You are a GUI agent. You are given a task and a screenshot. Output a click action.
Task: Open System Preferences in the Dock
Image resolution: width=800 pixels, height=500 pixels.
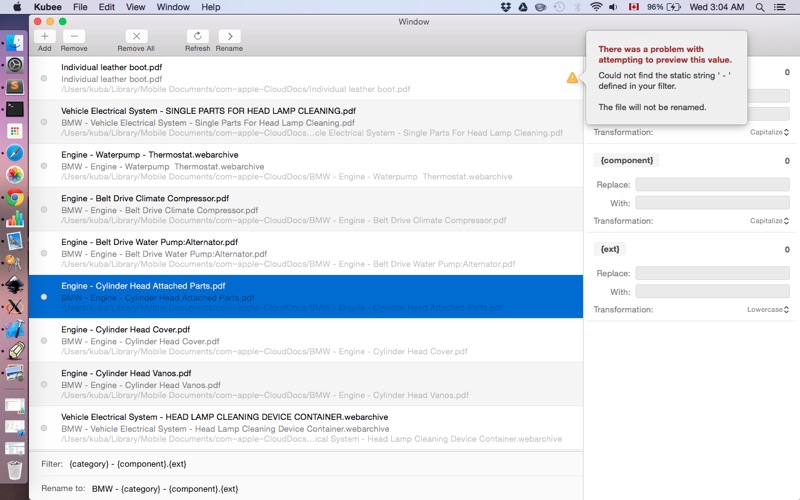click(15, 65)
